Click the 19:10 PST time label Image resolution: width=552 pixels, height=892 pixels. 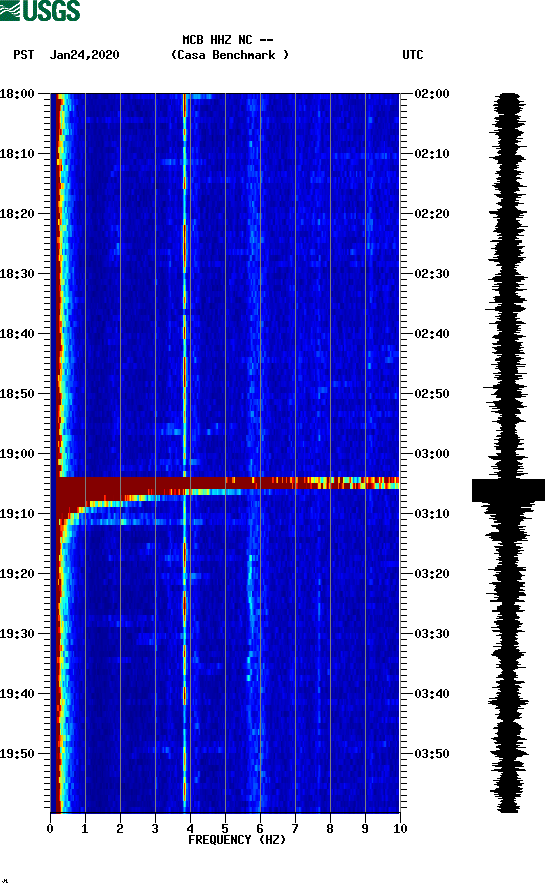(17, 514)
